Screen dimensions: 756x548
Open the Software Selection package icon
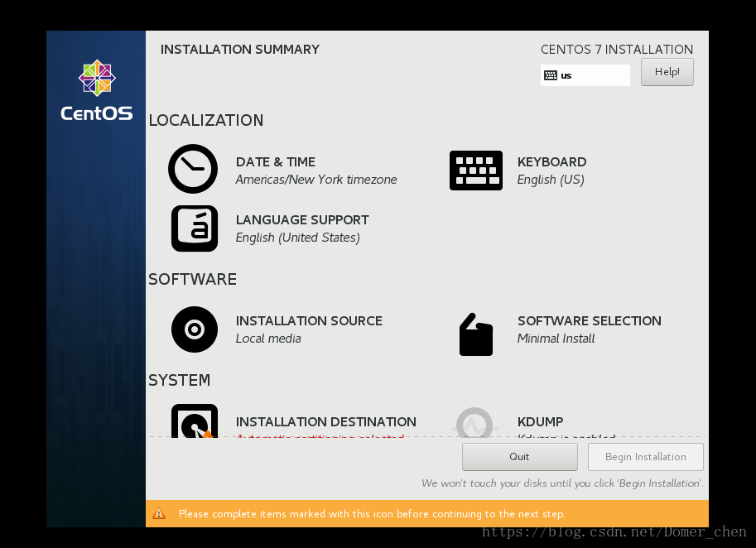click(476, 334)
